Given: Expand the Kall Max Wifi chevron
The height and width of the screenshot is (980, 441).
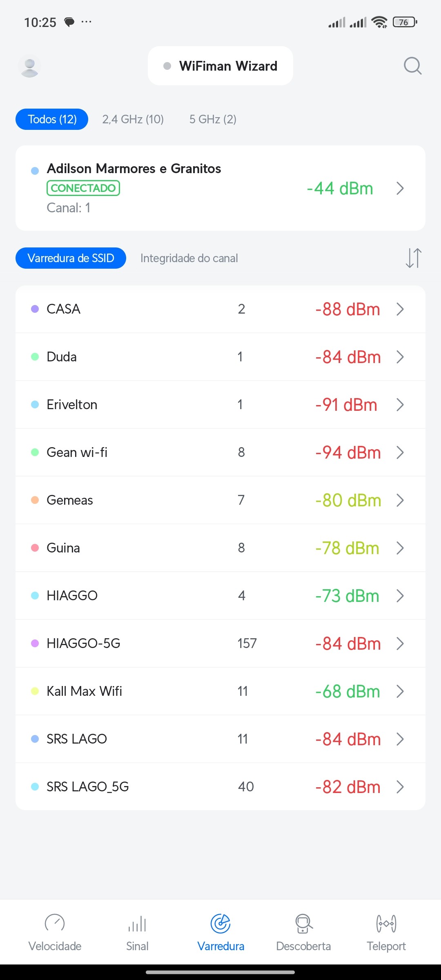Looking at the screenshot, I should [x=400, y=691].
